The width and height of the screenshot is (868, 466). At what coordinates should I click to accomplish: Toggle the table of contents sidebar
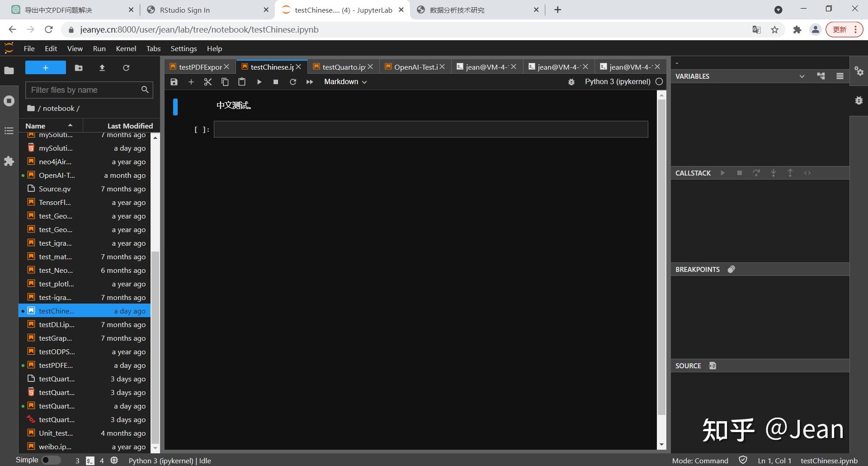9,131
